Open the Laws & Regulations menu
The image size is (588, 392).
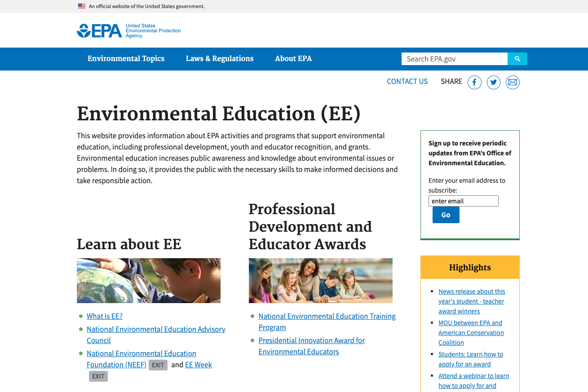pyautogui.click(x=219, y=59)
